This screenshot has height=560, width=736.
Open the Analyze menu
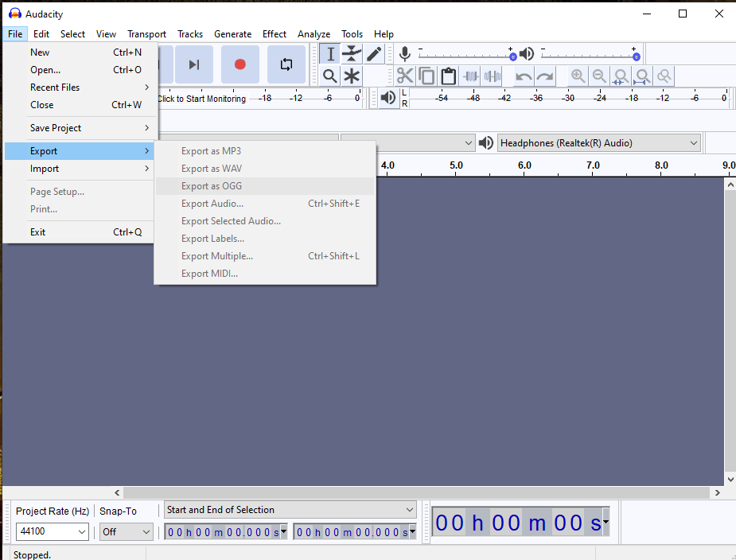click(x=313, y=33)
